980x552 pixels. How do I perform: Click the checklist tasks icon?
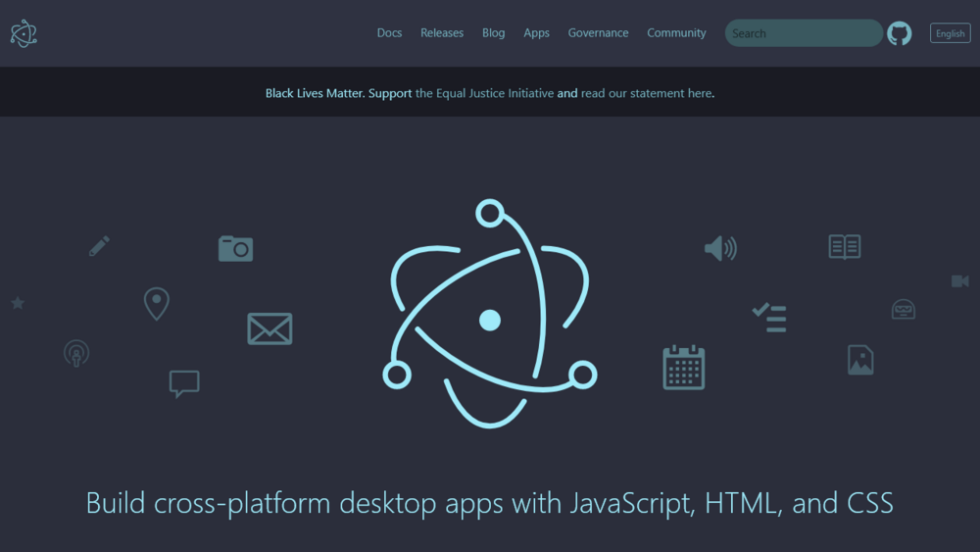point(769,318)
